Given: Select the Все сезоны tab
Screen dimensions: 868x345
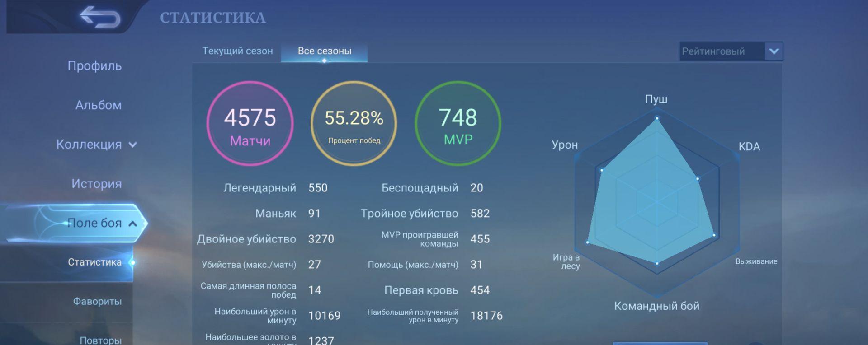Looking at the screenshot, I should tap(324, 51).
